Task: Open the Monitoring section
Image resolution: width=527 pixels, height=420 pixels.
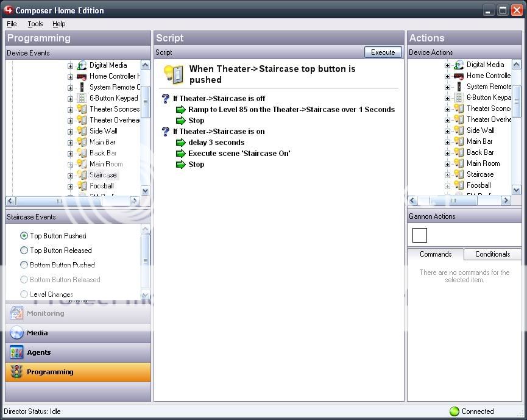Action: (x=45, y=313)
